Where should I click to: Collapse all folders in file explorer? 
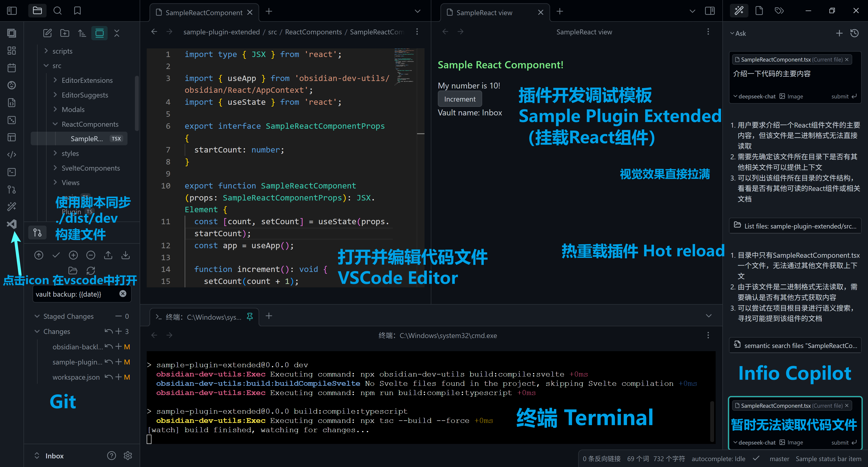tap(117, 33)
